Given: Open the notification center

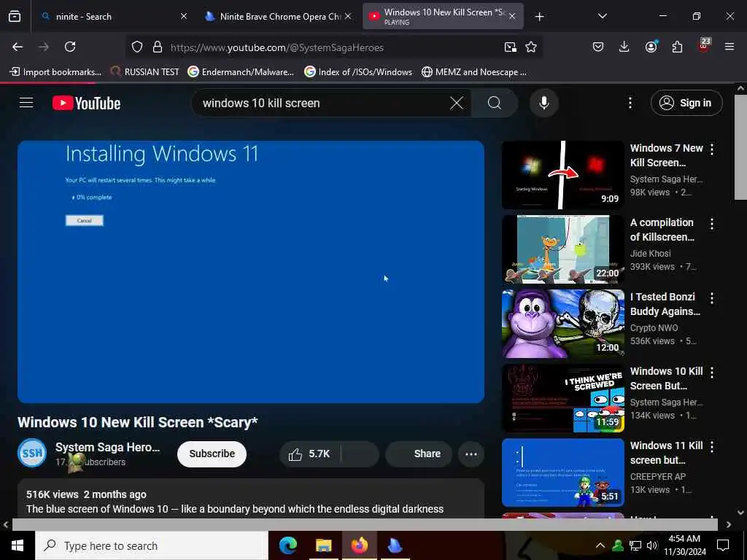Looking at the screenshot, I should tap(723, 545).
